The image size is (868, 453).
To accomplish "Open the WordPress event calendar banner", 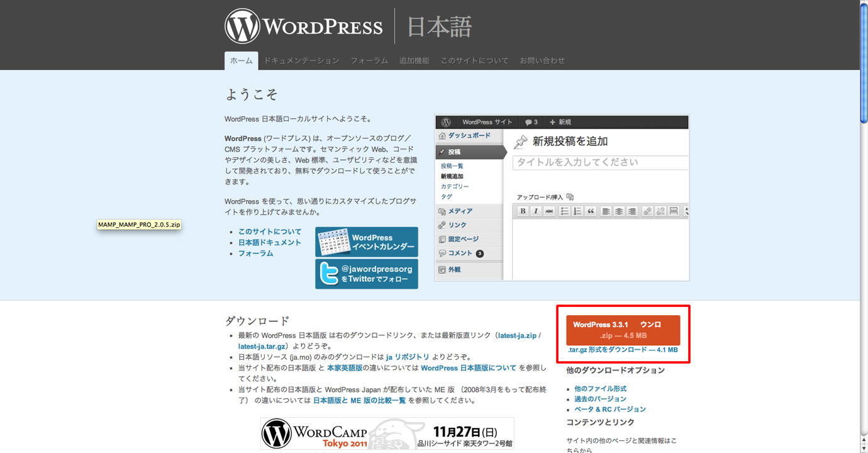I will [x=367, y=242].
